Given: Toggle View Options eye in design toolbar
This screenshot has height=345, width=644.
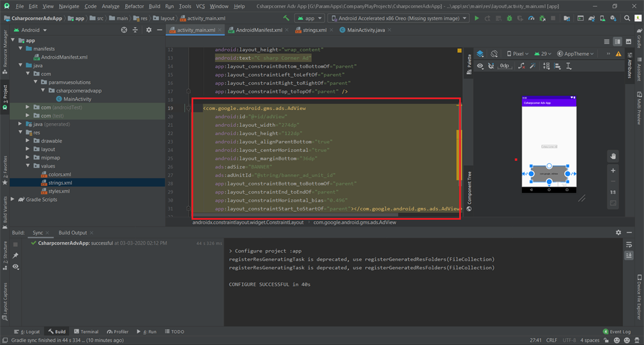Looking at the screenshot, I should click(x=480, y=66).
